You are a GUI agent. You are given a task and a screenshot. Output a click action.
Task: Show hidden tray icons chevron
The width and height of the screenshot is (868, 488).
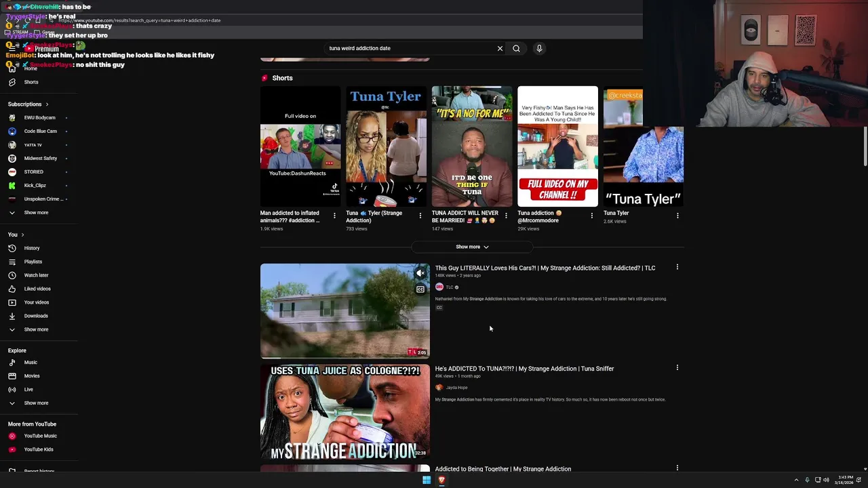pos(796,480)
